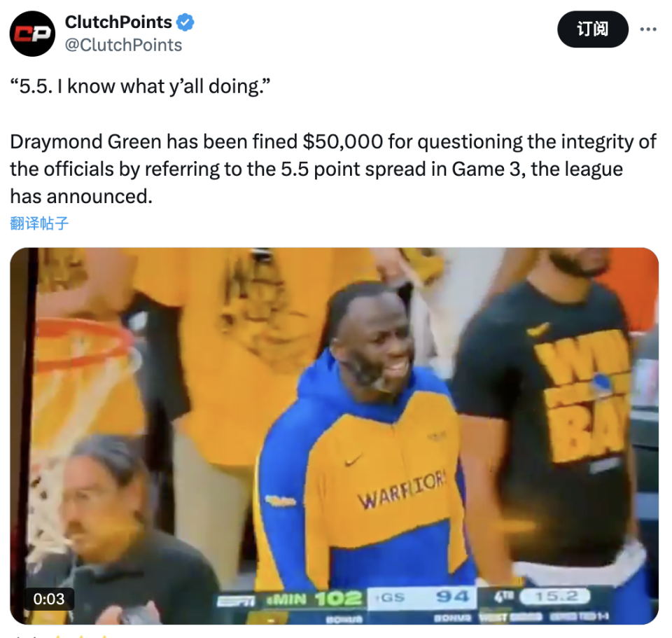Click the MIN 102 score in video

(x=314, y=599)
